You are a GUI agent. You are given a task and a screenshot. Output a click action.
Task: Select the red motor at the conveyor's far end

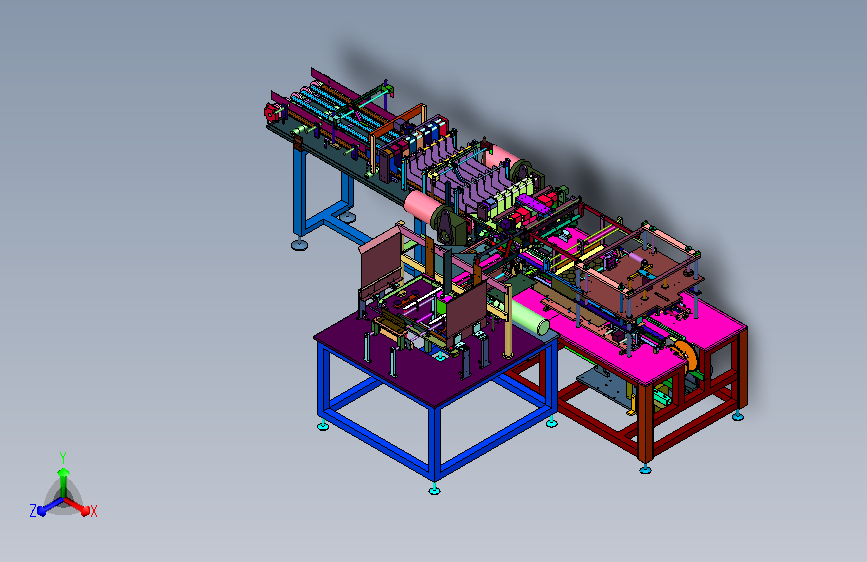click(272, 111)
